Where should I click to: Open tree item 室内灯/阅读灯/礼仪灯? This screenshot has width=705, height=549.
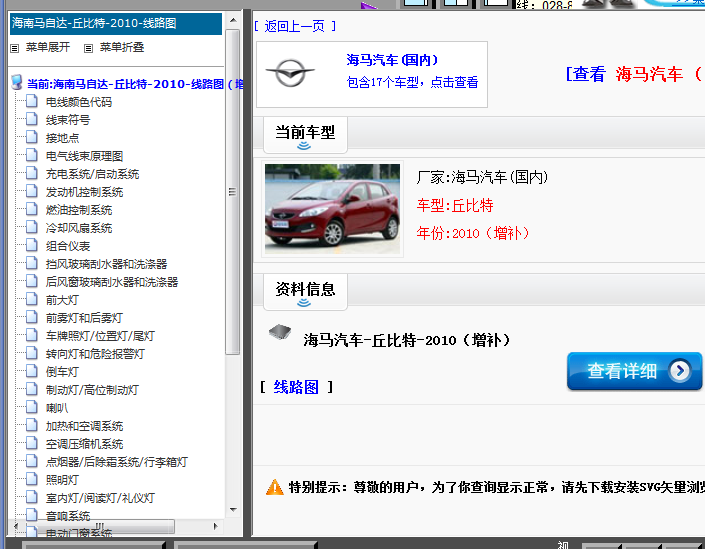[x=100, y=498]
